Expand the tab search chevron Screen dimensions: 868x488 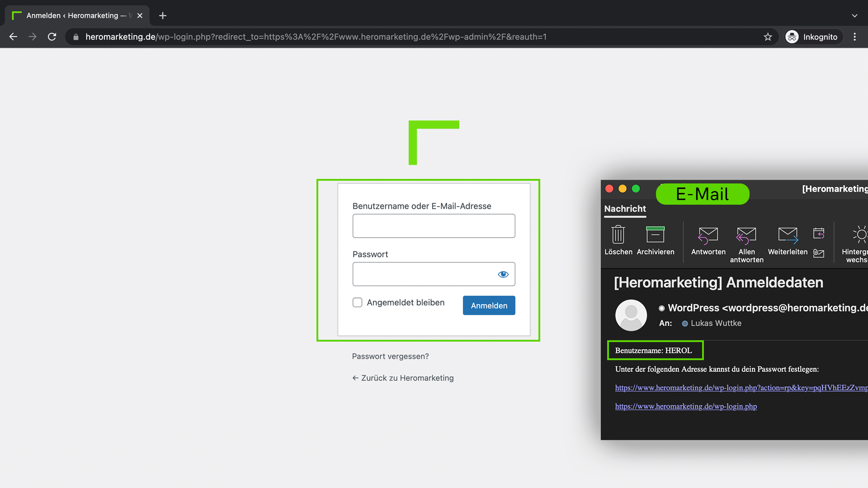[x=854, y=16]
